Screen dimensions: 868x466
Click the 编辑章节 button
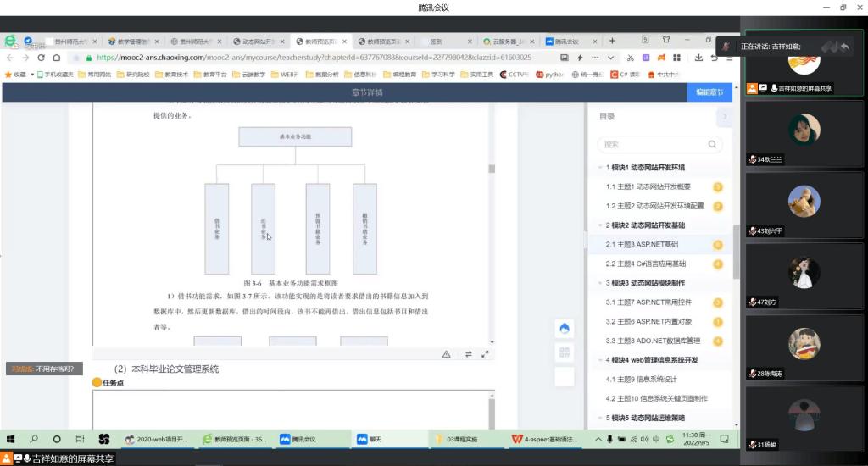pyautogui.click(x=709, y=92)
